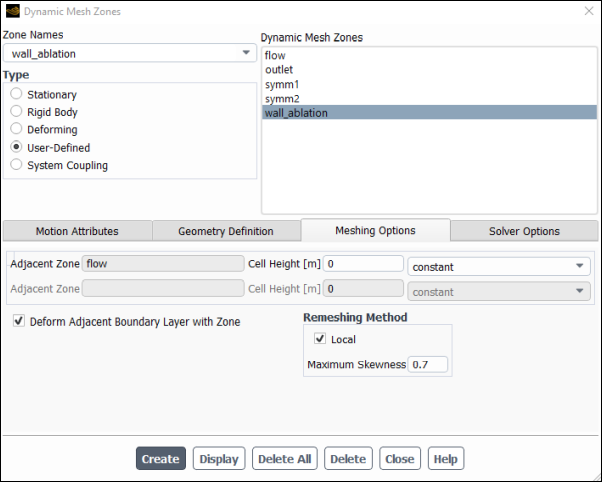Select the Rigid Body radio button
The width and height of the screenshot is (602, 482).
16,111
